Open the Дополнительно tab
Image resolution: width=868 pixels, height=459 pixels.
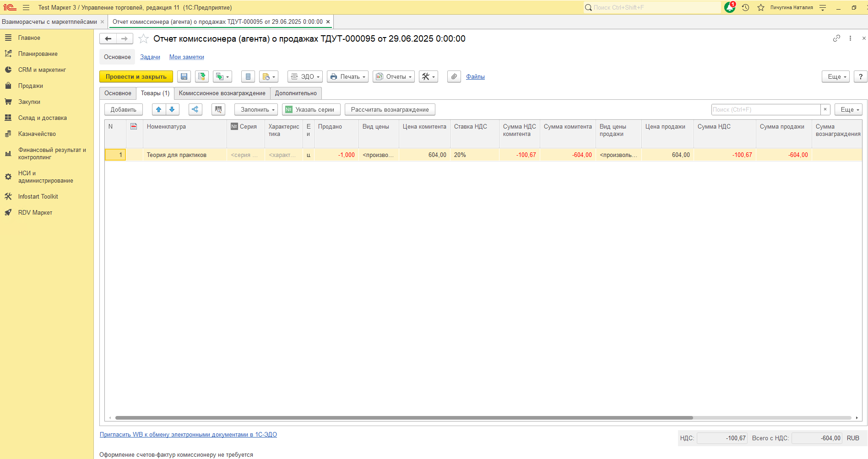coord(296,93)
